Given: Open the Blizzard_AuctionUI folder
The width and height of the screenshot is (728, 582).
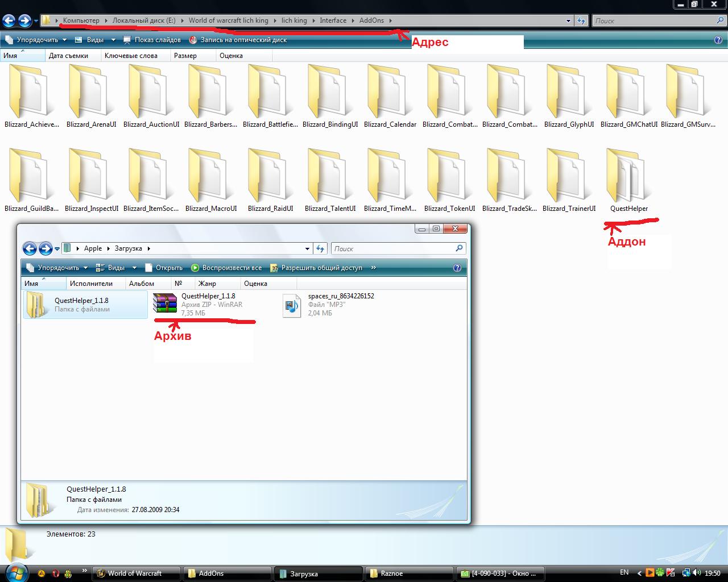Looking at the screenshot, I should [x=151, y=97].
